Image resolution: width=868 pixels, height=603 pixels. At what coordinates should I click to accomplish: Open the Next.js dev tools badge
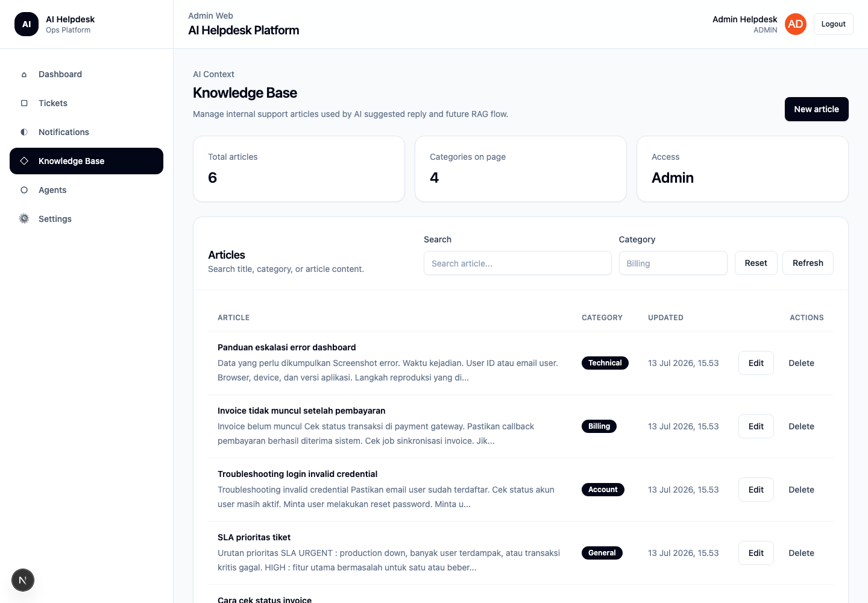click(23, 580)
